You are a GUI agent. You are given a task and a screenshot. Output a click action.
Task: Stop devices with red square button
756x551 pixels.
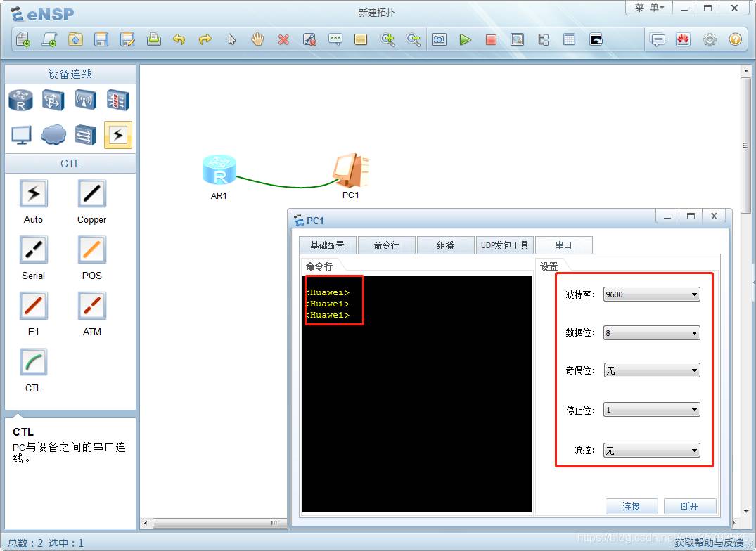[492, 39]
